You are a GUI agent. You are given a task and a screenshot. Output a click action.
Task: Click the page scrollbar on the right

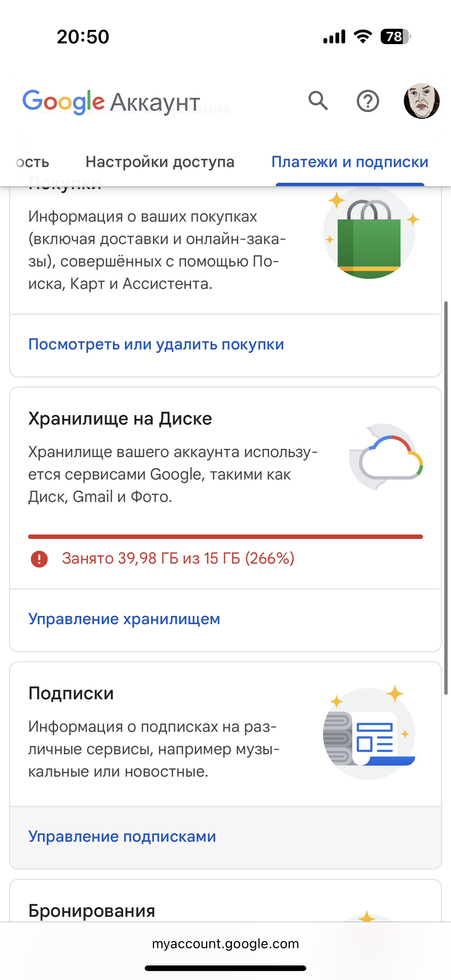point(446,498)
